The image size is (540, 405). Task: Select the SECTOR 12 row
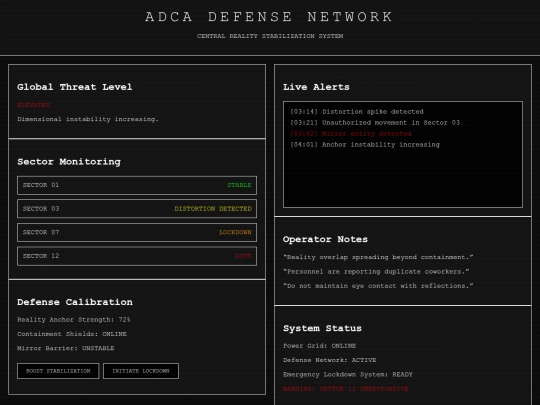137,256
